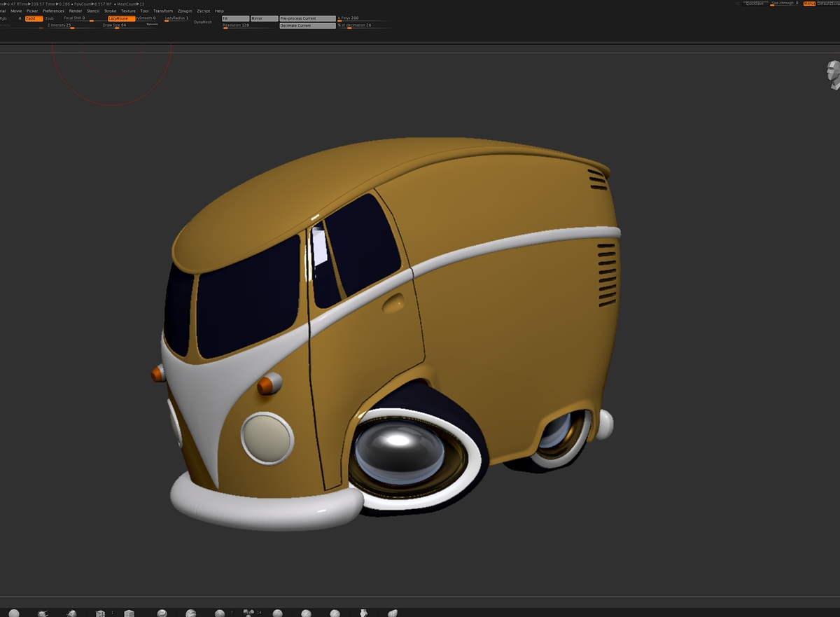Open the Picker menu
This screenshot has width=840, height=617.
pos(32,11)
